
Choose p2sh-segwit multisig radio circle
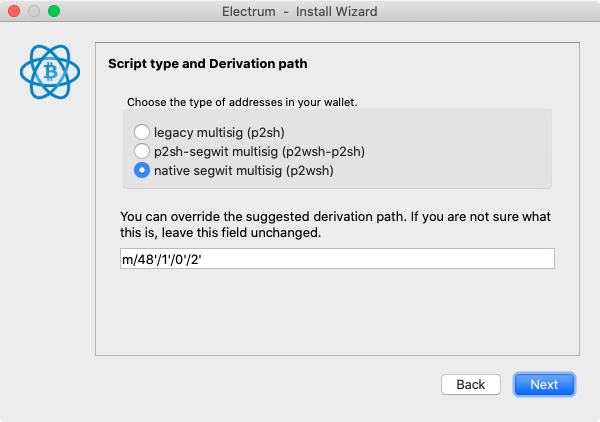coord(142,151)
